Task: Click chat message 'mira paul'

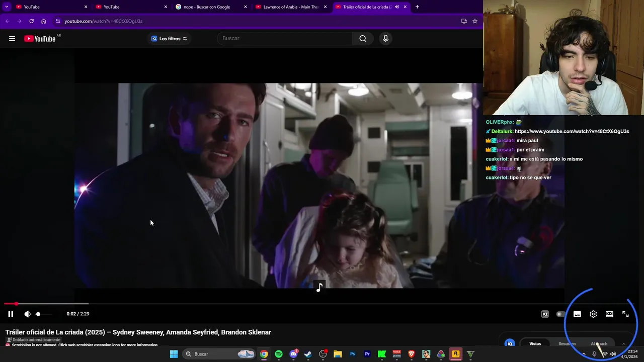Action: pyautogui.click(x=527, y=141)
